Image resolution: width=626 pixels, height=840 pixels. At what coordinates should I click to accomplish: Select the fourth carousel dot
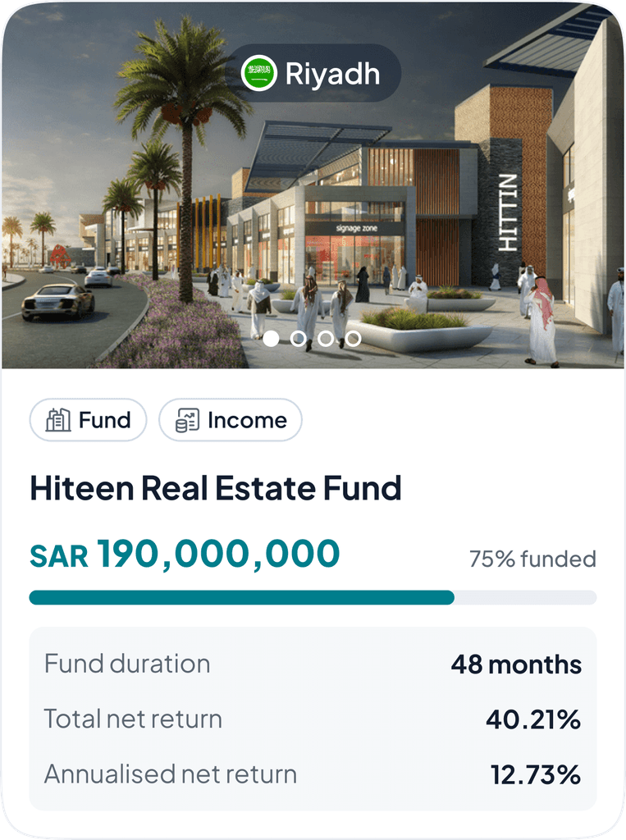pos(354,336)
